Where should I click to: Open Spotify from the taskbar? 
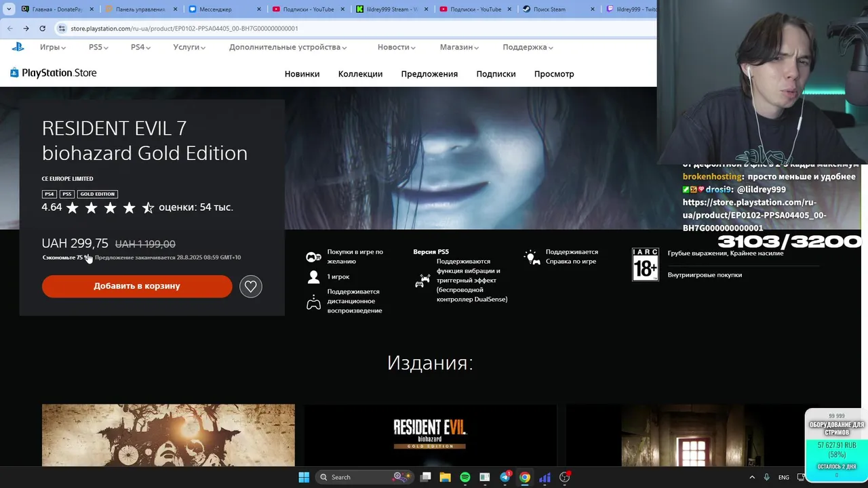(x=465, y=477)
